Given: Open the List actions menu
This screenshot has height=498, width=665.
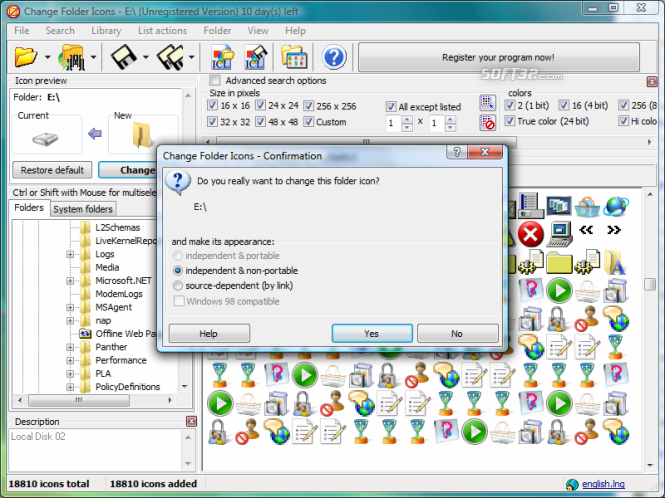Looking at the screenshot, I should tap(162, 31).
